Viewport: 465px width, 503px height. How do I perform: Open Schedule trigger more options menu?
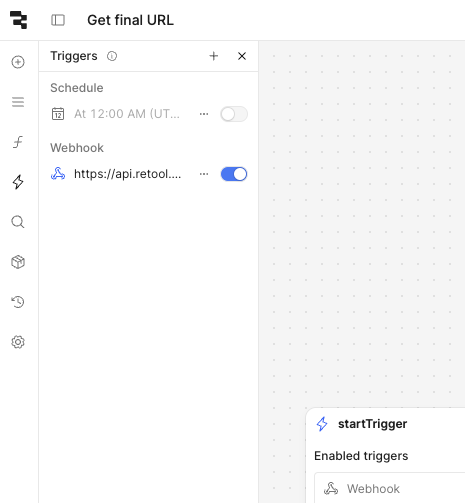coord(204,114)
